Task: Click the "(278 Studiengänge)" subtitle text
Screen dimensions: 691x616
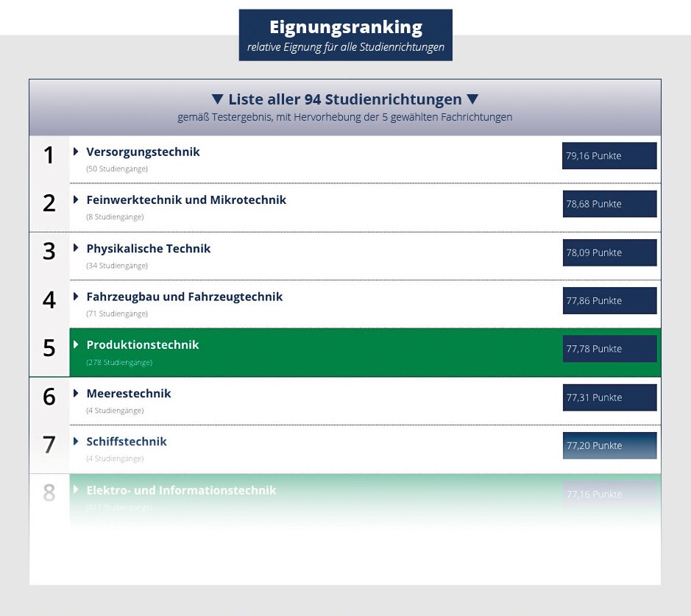Action: click(119, 362)
